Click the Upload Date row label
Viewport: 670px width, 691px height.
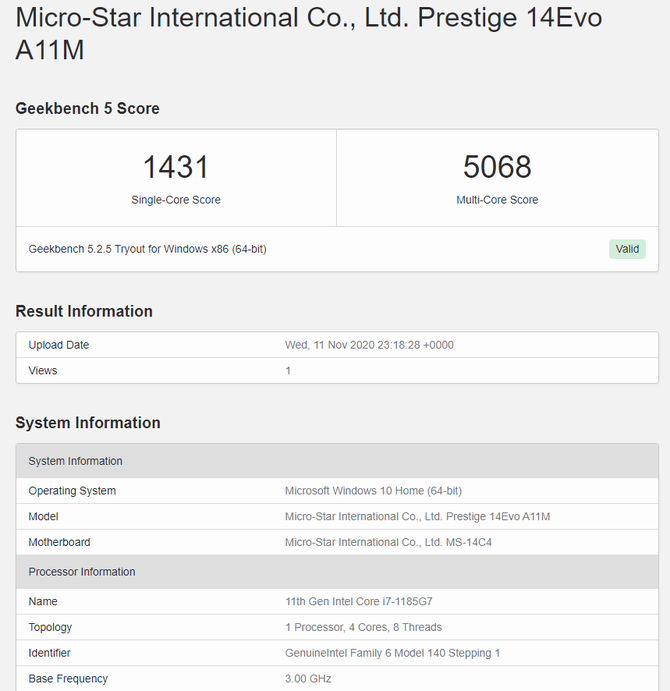pyautogui.click(x=59, y=345)
